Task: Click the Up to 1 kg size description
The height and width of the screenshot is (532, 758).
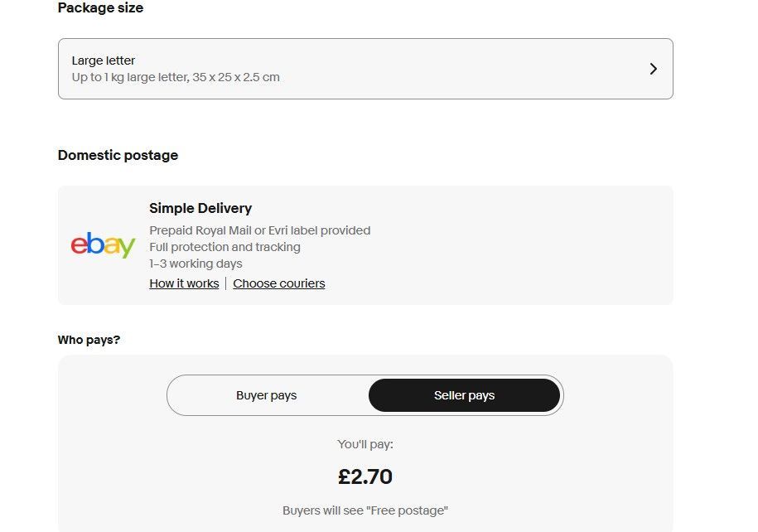Action: pos(176,77)
